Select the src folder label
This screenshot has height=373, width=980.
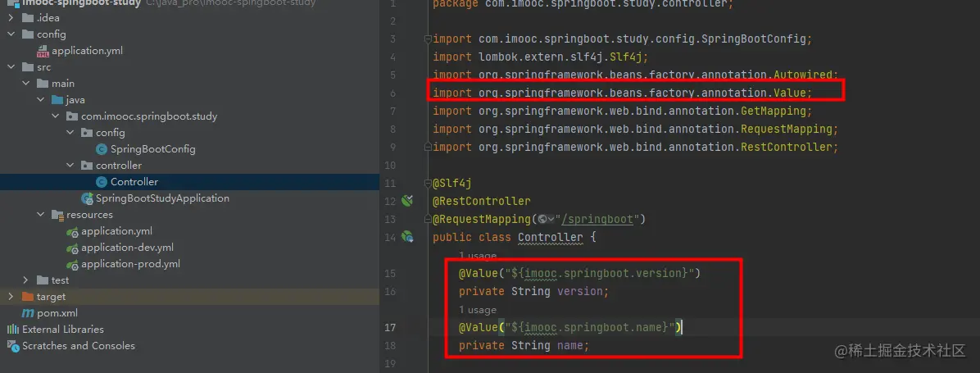[x=43, y=67]
